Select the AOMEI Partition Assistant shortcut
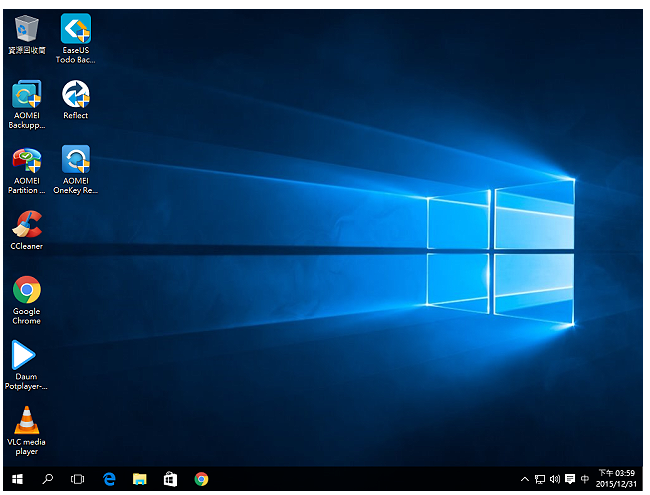The height and width of the screenshot is (495, 650). click(27, 171)
